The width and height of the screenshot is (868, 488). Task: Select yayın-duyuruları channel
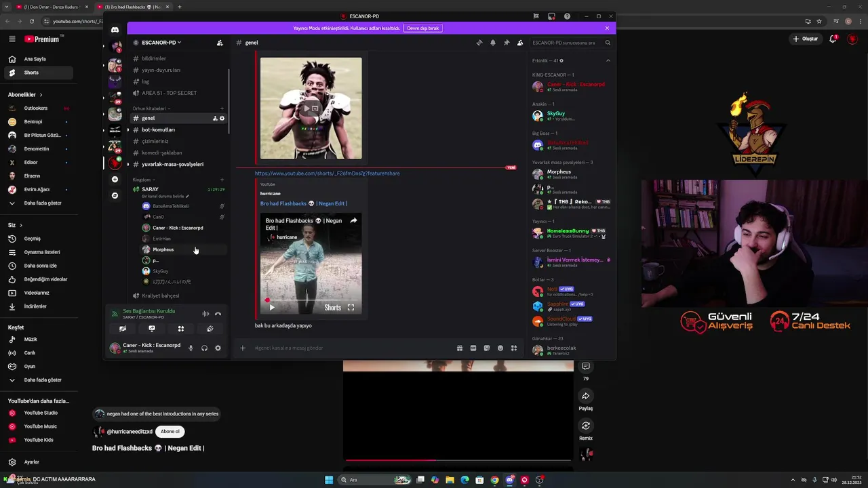click(161, 70)
